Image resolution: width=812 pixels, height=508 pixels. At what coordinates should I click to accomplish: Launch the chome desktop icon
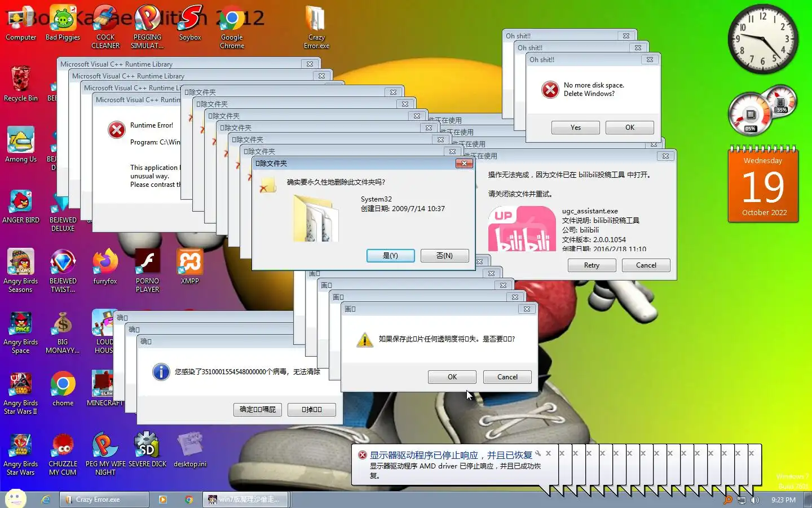63,388
